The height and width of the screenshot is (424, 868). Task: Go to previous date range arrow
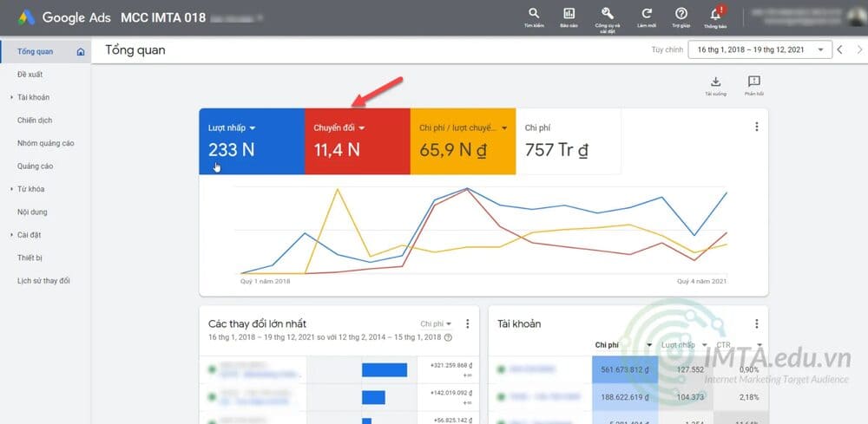(839, 49)
